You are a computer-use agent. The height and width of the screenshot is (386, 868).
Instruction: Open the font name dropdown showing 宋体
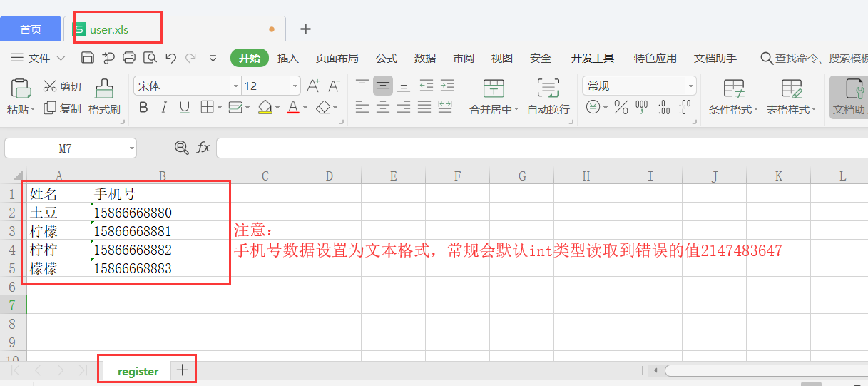click(236, 86)
